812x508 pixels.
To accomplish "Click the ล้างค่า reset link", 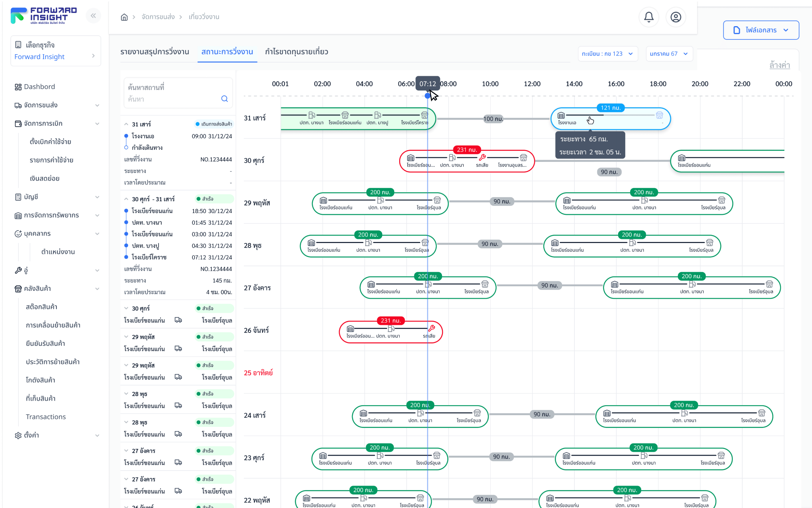I will (779, 65).
